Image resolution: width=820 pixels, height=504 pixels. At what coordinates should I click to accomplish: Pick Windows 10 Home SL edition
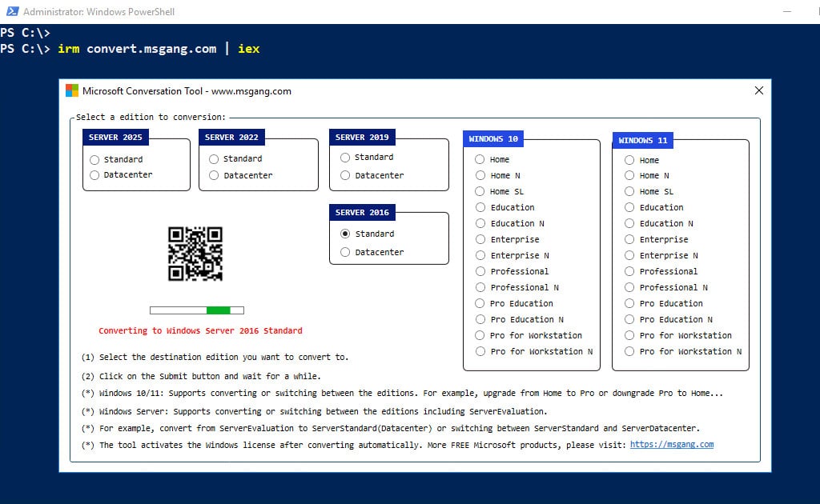click(480, 192)
